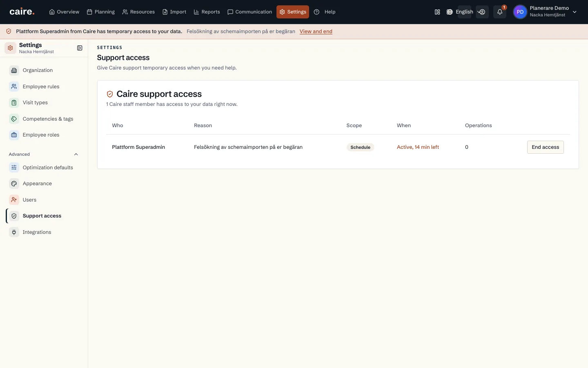Click the Appearance palette icon
This screenshot has width=588, height=368.
(14, 184)
